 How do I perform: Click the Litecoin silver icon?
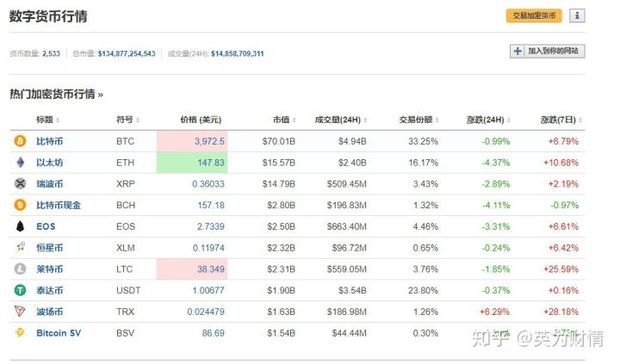point(20,269)
